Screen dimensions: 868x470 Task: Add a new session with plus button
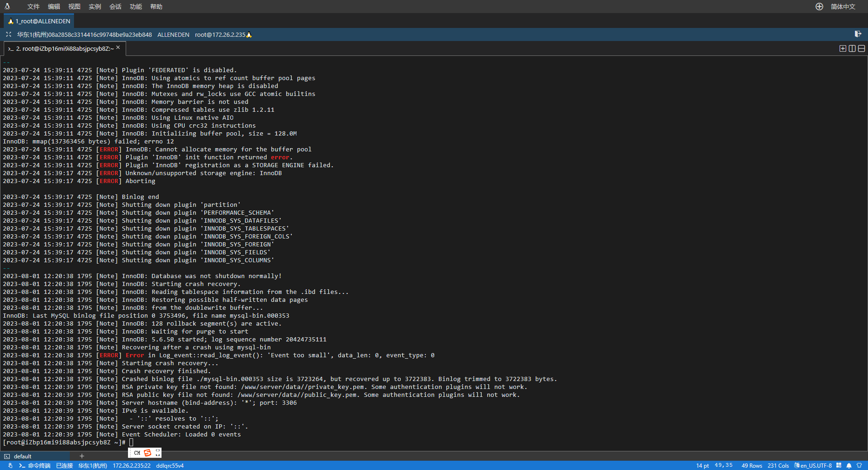pos(82,456)
